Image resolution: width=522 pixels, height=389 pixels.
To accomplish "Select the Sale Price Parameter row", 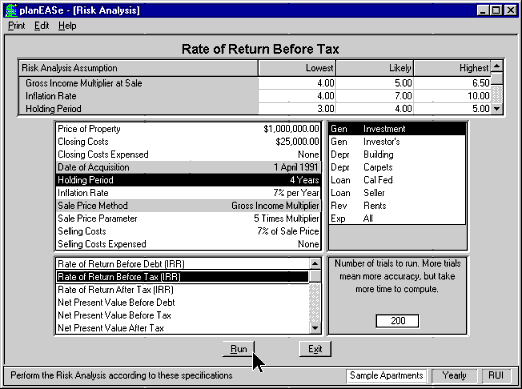I will 188,218.
